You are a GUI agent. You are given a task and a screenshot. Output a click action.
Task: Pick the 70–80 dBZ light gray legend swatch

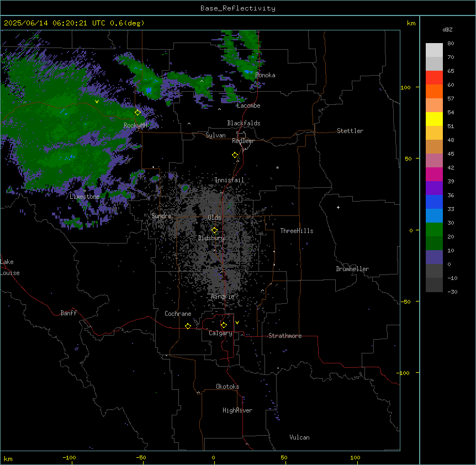[x=434, y=50]
